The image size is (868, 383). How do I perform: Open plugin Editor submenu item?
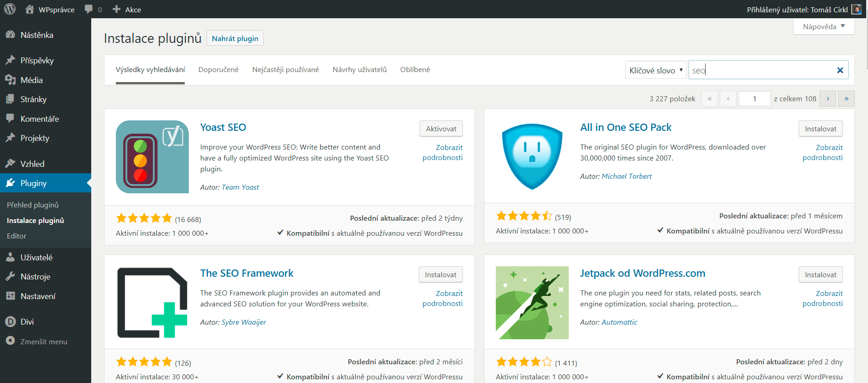pos(16,236)
